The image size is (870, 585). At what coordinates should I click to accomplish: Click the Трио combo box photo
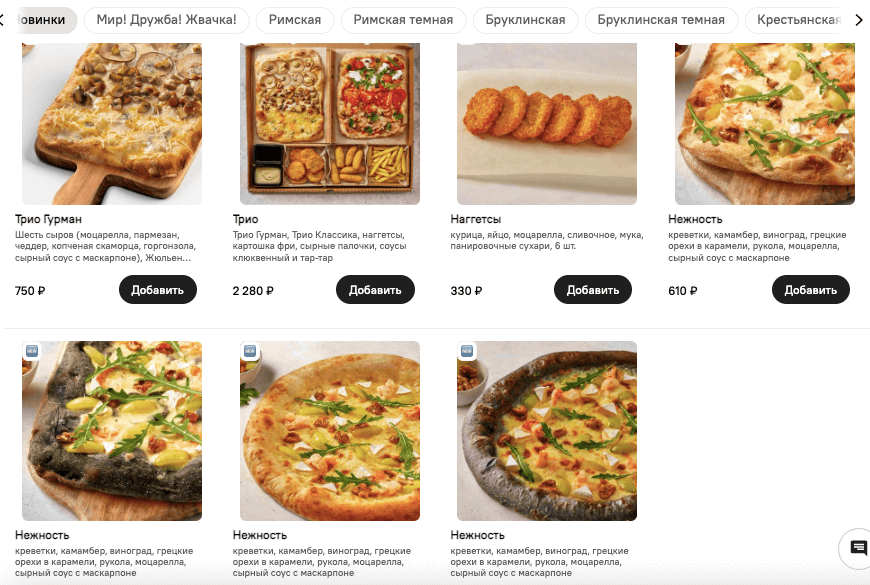[328, 123]
